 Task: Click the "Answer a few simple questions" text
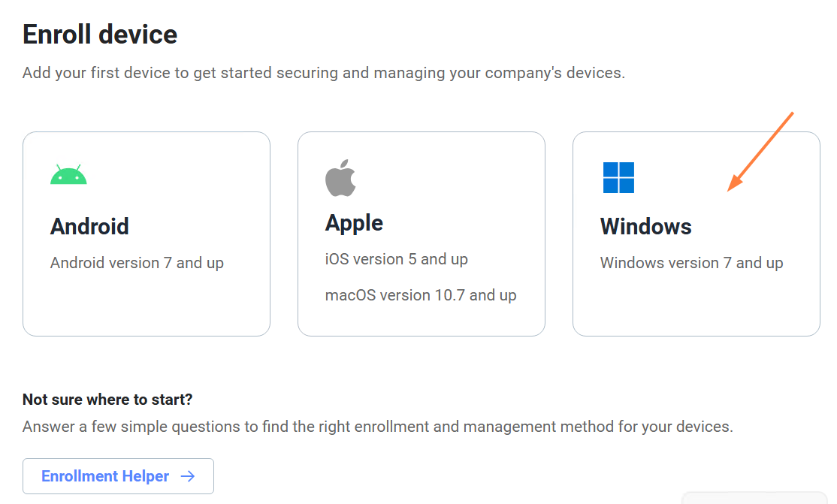pos(377,427)
